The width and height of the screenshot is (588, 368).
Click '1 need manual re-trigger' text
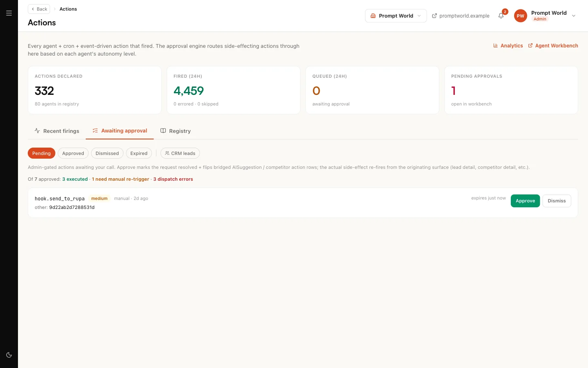pyautogui.click(x=120, y=179)
